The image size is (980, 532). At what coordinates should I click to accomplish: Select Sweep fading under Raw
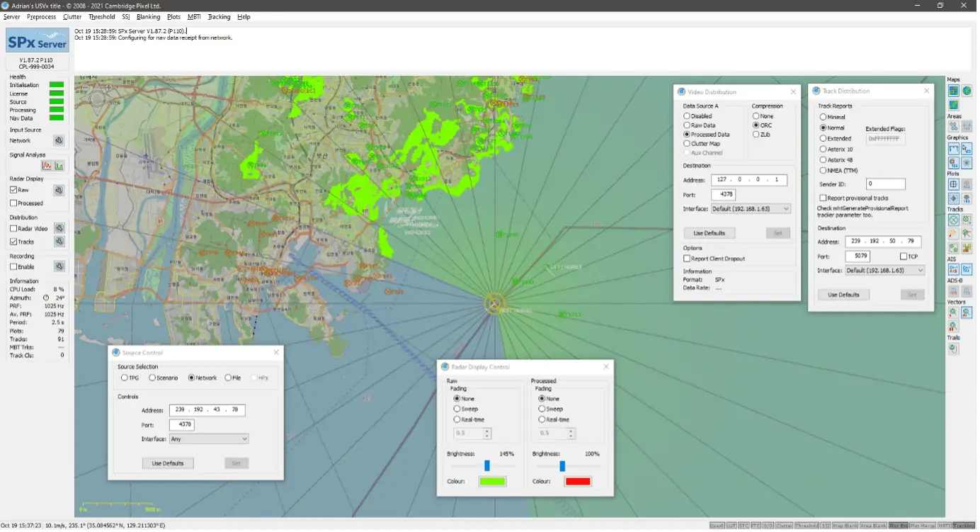click(457, 409)
